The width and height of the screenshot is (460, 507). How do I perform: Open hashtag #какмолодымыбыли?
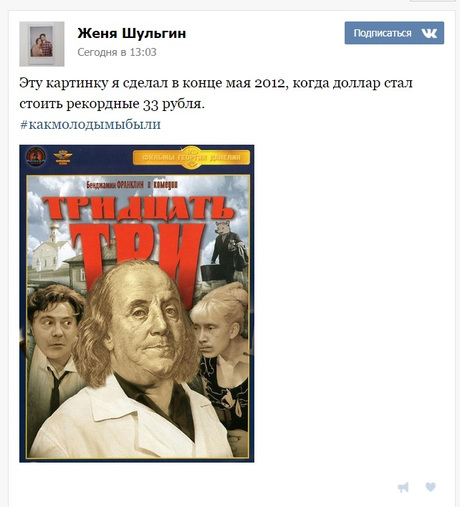90,124
